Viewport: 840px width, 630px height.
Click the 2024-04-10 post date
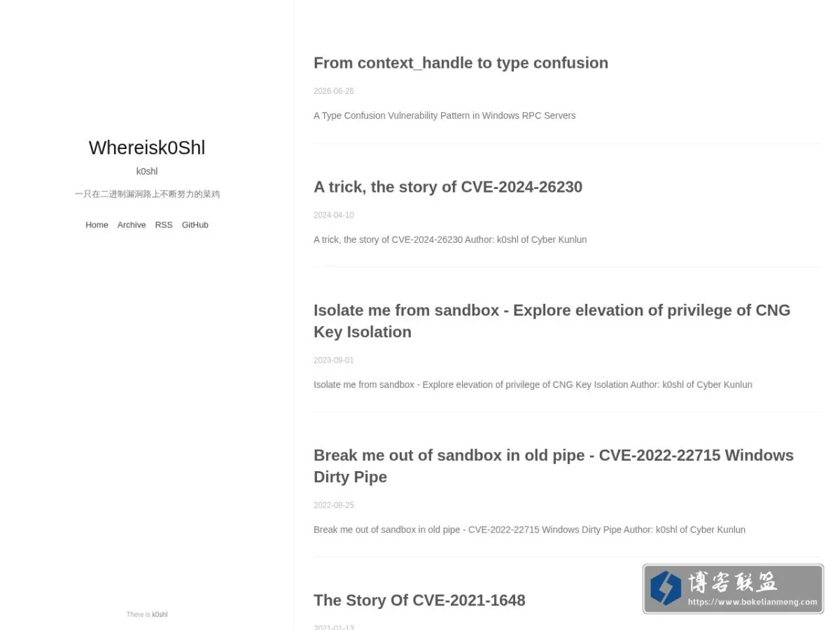334,215
